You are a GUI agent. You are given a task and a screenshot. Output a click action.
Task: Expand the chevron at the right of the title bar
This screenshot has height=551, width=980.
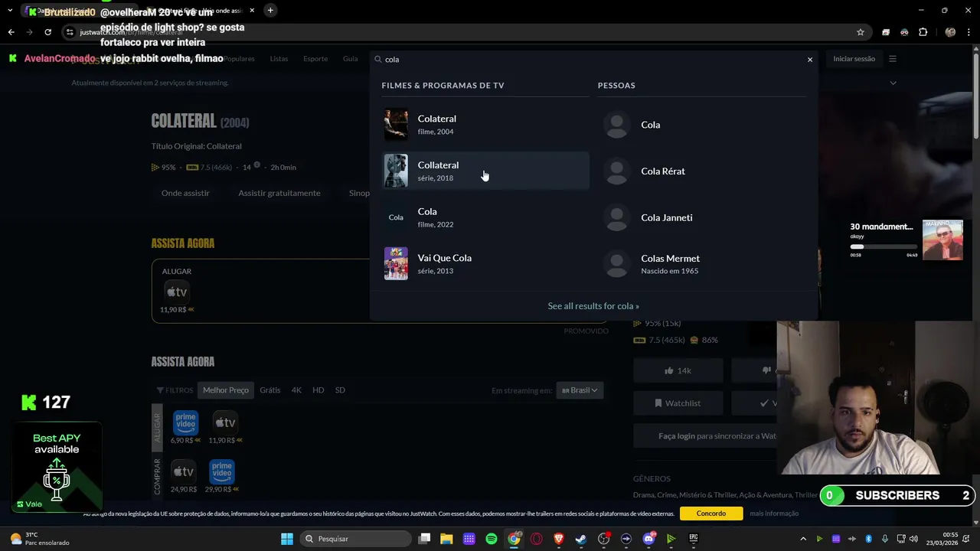pos(893,83)
